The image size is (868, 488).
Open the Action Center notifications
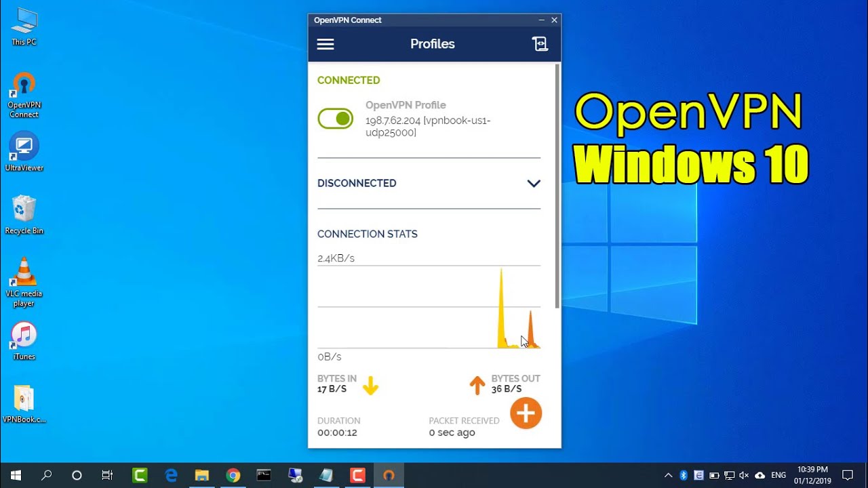point(848,475)
